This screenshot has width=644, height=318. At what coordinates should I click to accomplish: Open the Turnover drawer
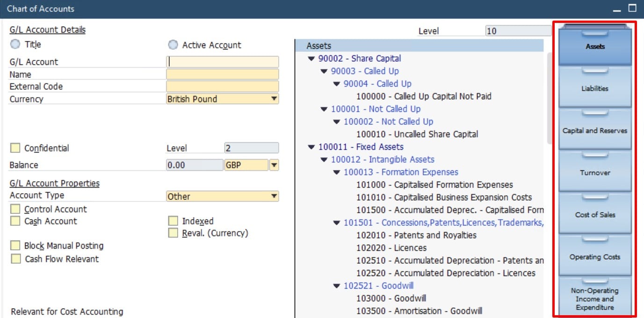click(594, 173)
